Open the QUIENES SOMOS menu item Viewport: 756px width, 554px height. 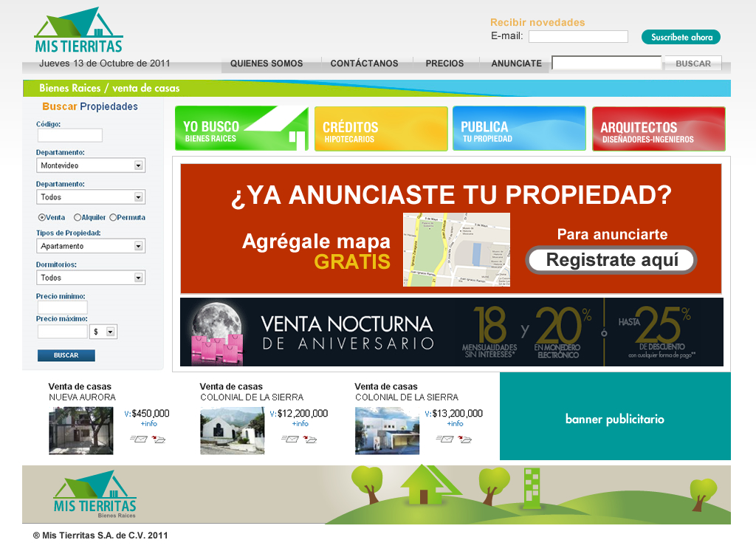pos(267,64)
